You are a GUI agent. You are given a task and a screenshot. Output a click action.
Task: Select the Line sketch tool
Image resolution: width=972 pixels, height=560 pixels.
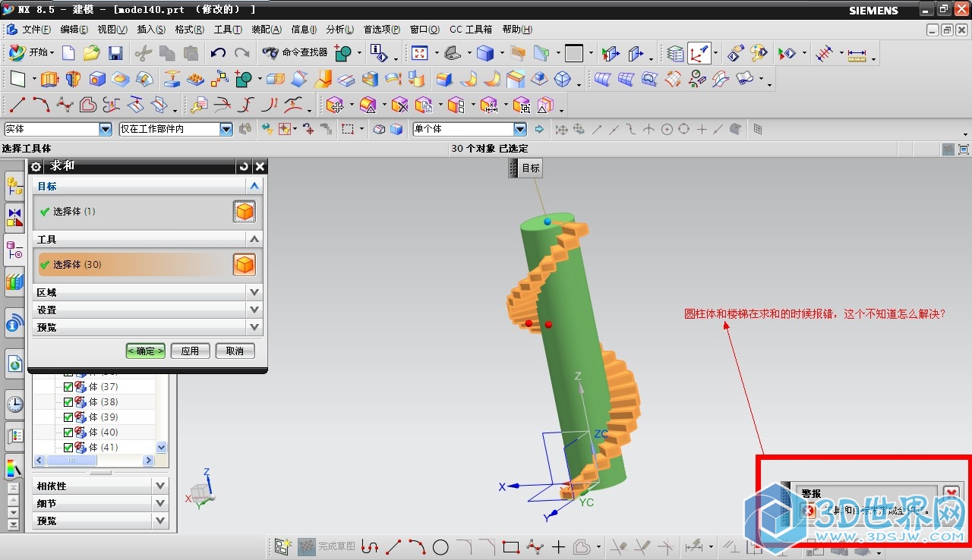pos(17,105)
